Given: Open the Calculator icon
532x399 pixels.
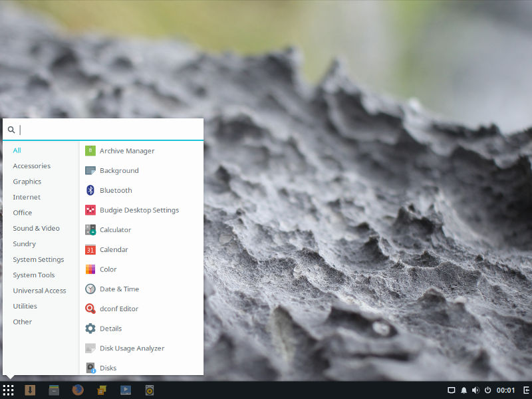Looking at the screenshot, I should click(90, 229).
